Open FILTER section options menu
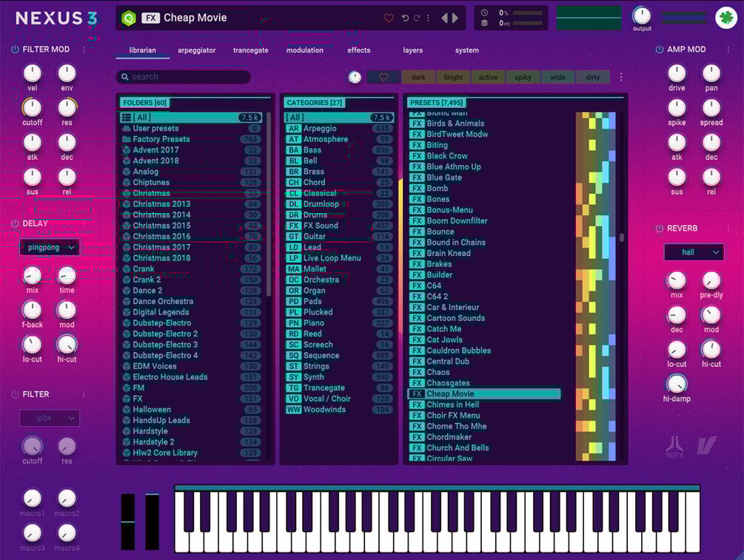 84,394
